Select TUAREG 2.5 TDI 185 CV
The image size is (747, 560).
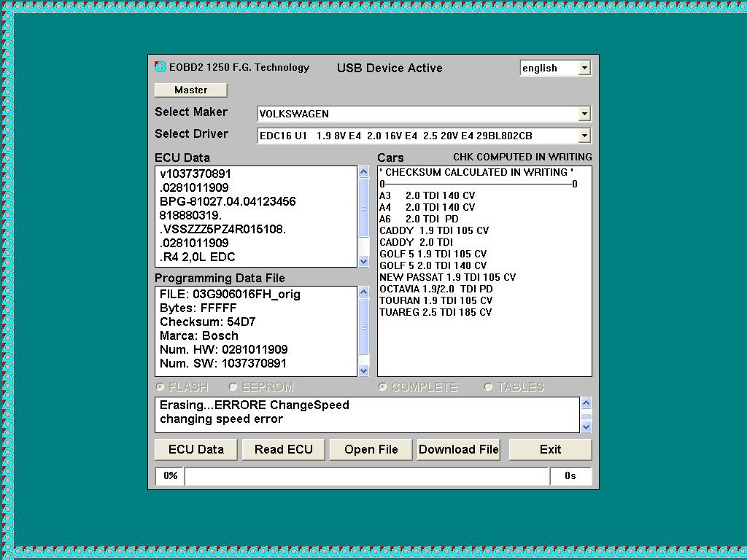coord(436,312)
